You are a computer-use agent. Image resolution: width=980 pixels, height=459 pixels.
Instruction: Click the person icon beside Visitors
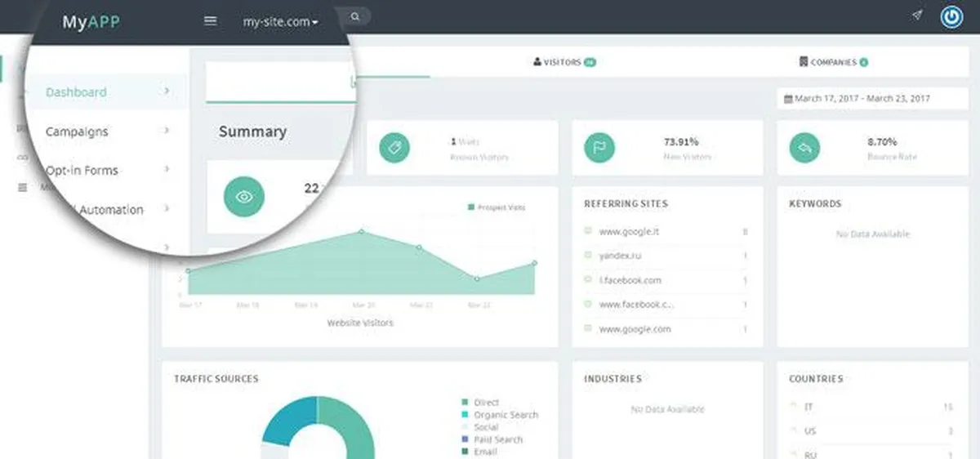click(x=537, y=62)
